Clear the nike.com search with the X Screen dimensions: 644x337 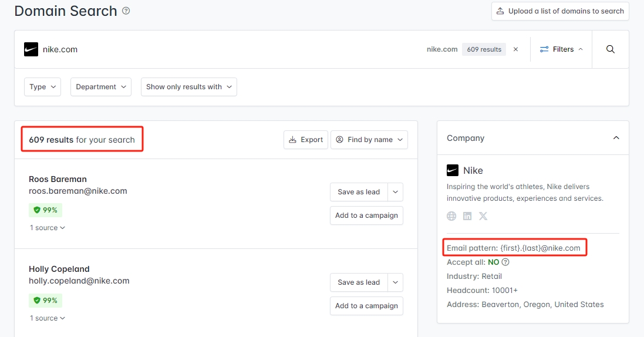pos(516,49)
